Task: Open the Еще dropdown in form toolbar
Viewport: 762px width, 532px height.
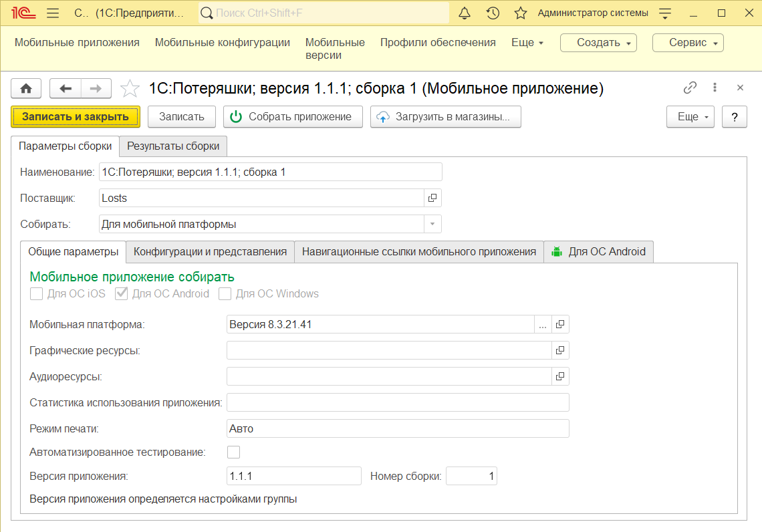Action: tap(690, 116)
